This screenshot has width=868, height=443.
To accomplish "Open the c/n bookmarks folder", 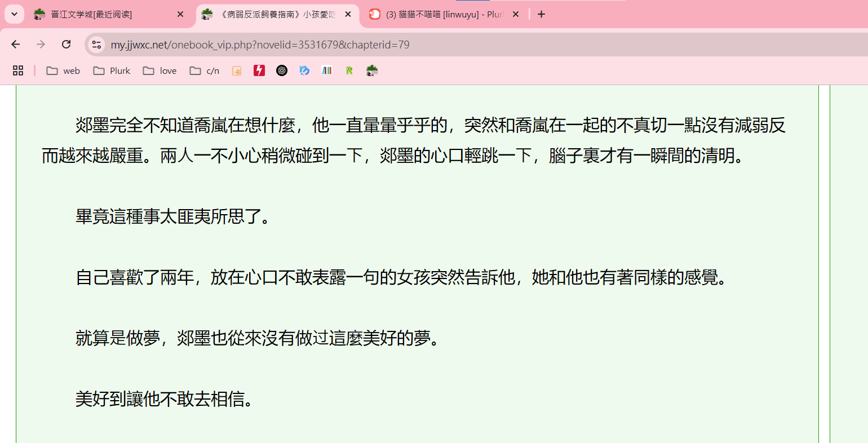I will pos(205,70).
